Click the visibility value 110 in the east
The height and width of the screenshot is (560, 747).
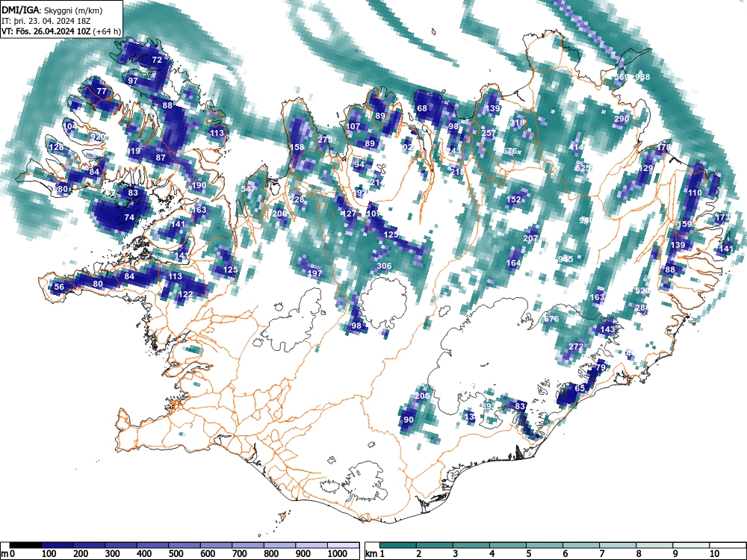coord(695,193)
